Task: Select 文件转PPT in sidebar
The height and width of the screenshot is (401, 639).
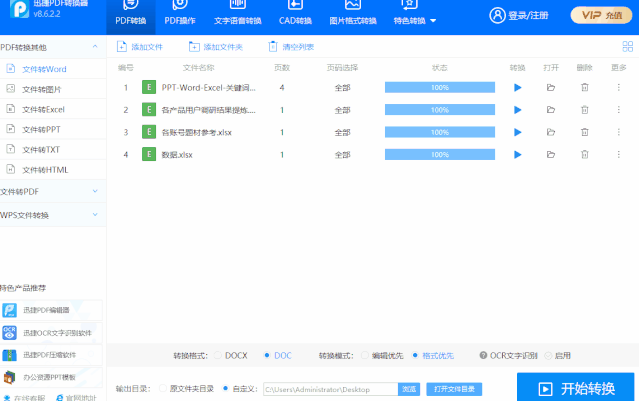Action: point(53,129)
